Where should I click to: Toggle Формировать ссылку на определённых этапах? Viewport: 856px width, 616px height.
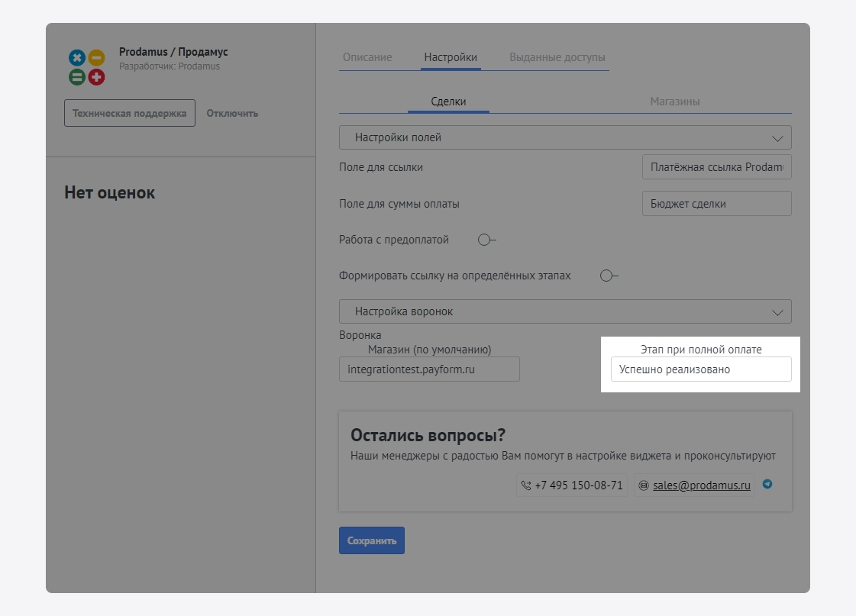tap(609, 276)
